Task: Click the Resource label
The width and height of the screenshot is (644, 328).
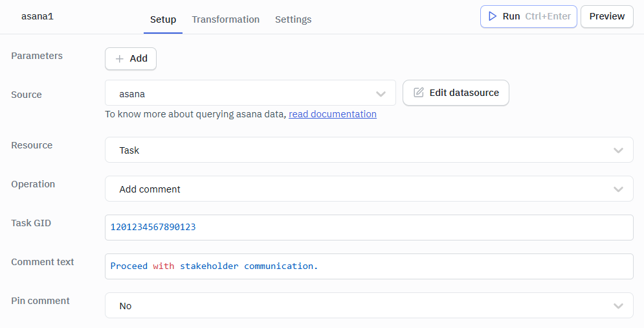Action: pos(32,145)
